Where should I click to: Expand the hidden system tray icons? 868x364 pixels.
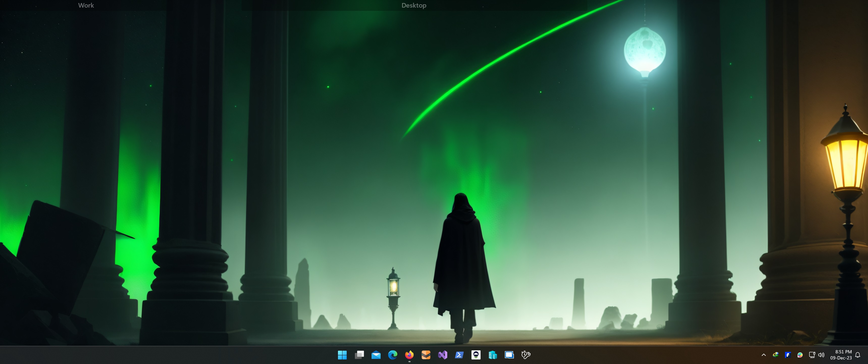pyautogui.click(x=764, y=355)
